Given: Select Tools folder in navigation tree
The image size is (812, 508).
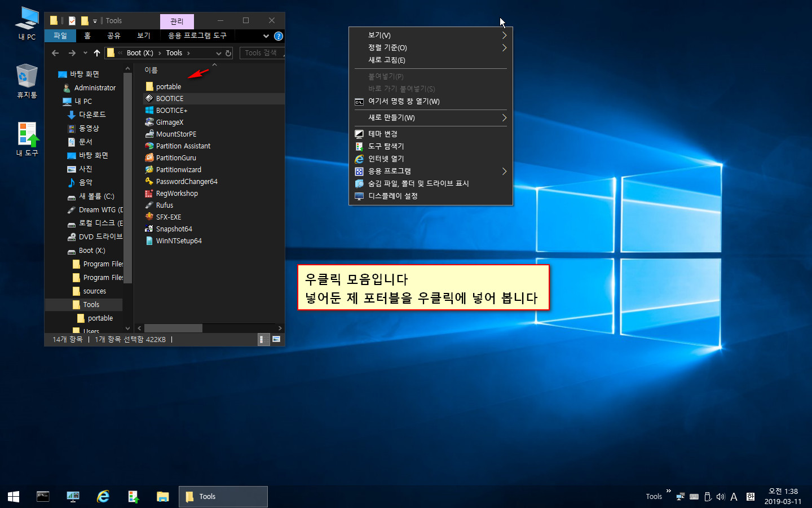Looking at the screenshot, I should pyautogui.click(x=91, y=305).
